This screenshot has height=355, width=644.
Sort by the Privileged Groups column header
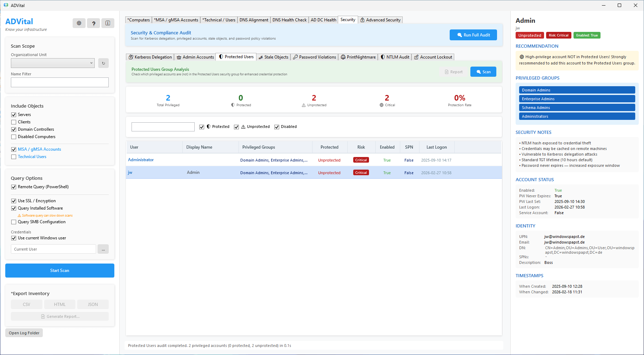(259, 147)
